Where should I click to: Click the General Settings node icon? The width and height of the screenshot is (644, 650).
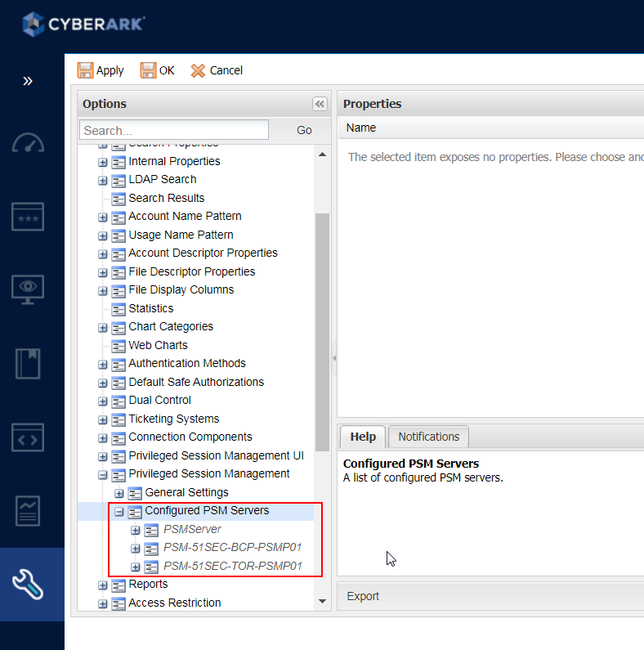(135, 493)
